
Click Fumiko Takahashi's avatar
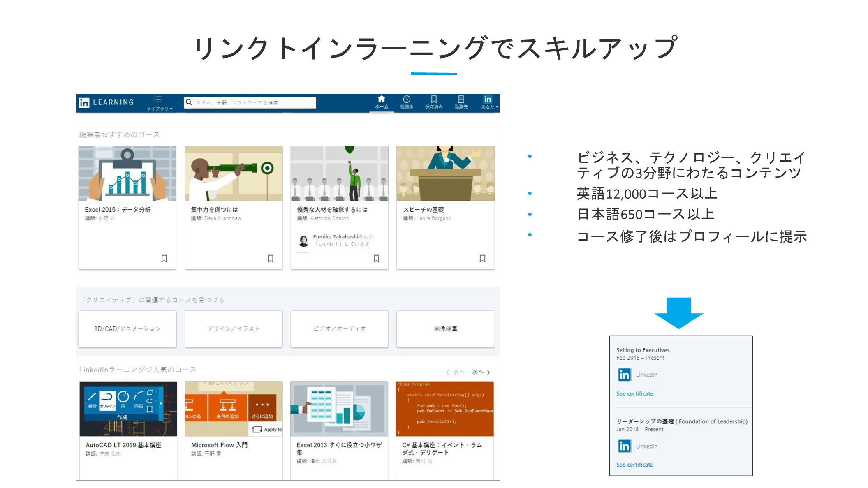point(303,241)
